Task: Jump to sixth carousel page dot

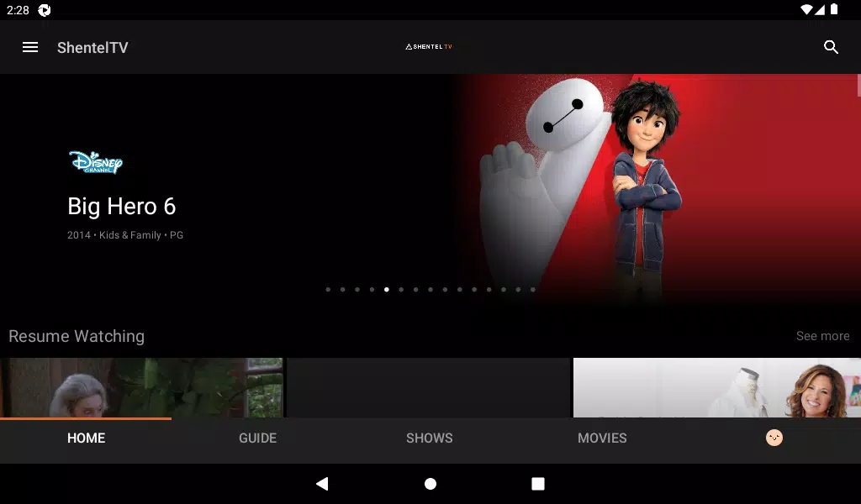Action: 401,290
